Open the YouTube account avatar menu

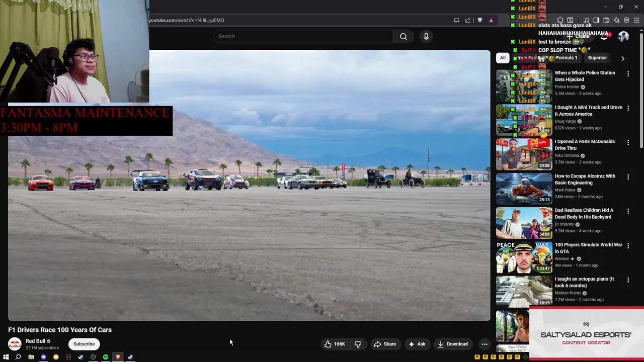pos(623,36)
